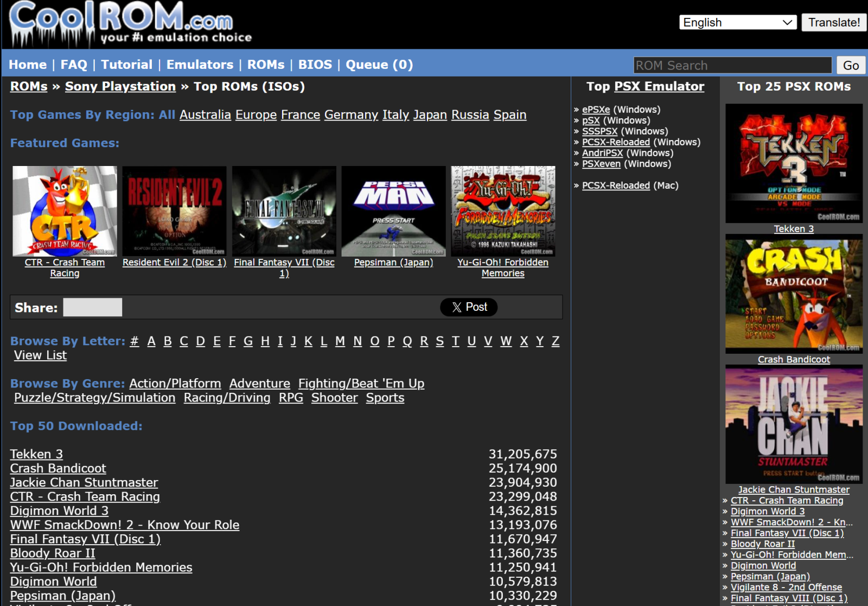The image size is (868, 606).
Task: Open the Yu-Gi-Oh! Forbidden Memories featured thumbnail
Action: pos(503,211)
